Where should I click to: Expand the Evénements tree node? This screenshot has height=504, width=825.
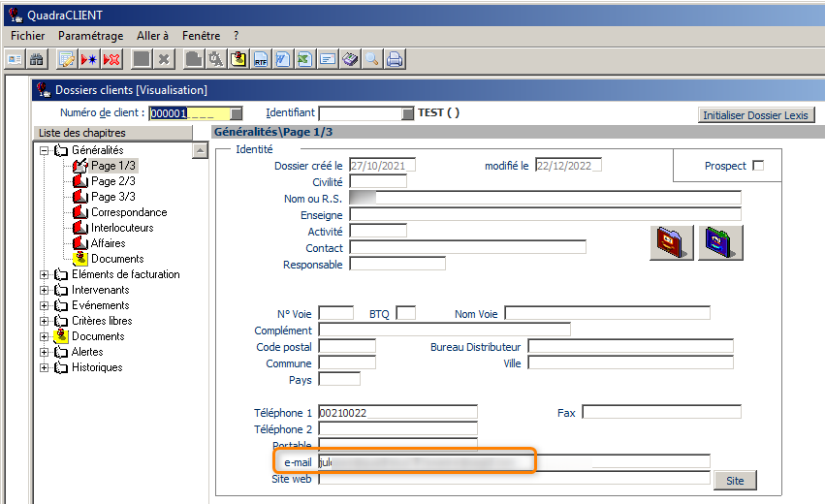click(45, 305)
